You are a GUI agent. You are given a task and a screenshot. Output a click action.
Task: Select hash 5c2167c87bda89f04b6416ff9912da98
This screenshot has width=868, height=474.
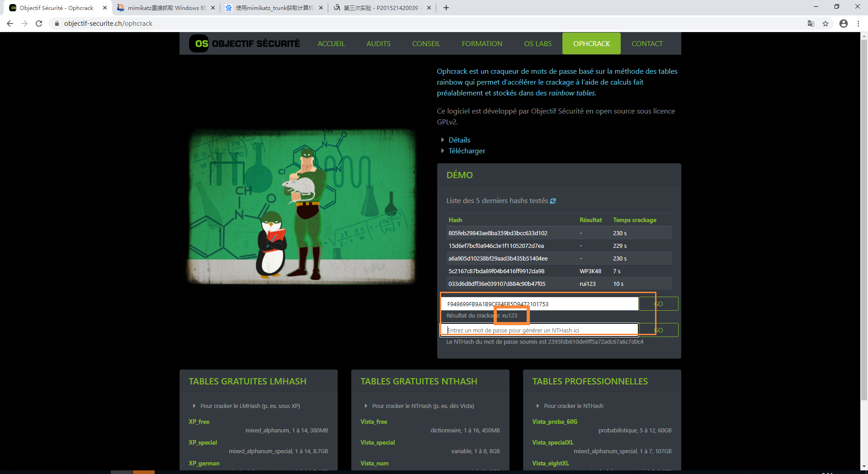click(496, 271)
